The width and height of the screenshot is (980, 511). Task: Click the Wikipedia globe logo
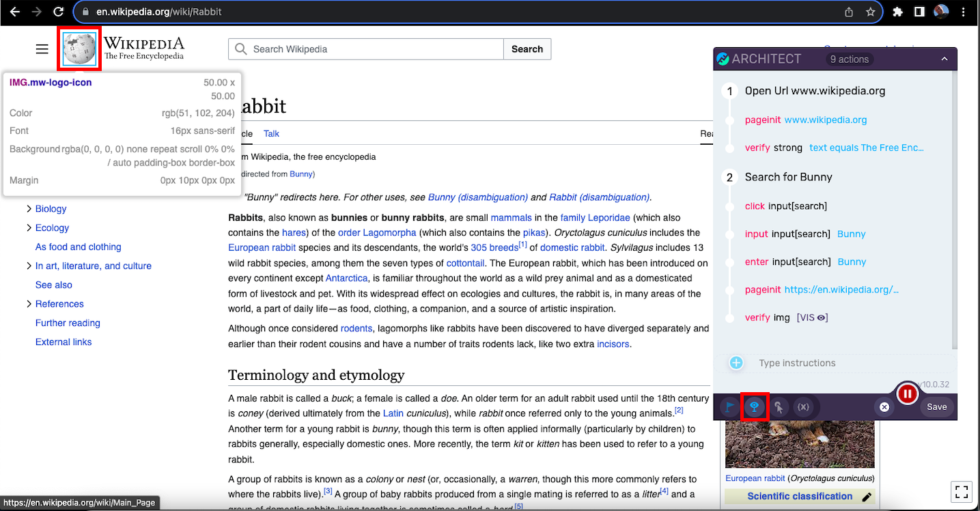[x=80, y=49]
